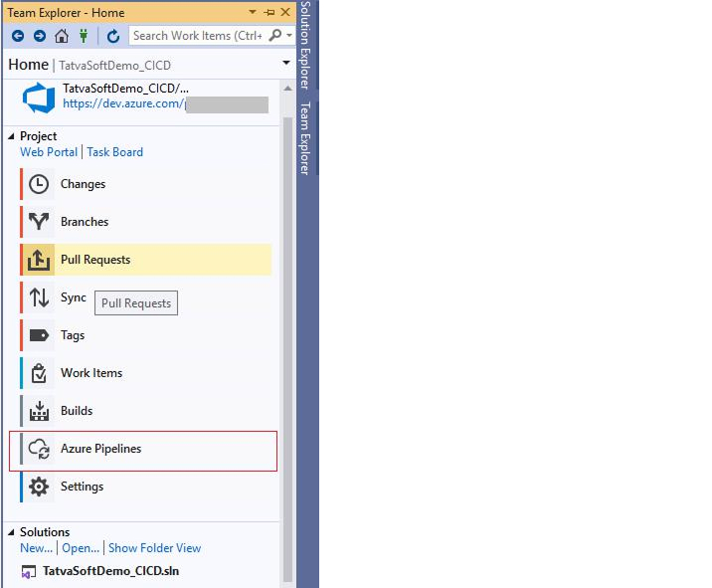
Task: Expand the Home page dropdown arrow
Action: [x=286, y=63]
